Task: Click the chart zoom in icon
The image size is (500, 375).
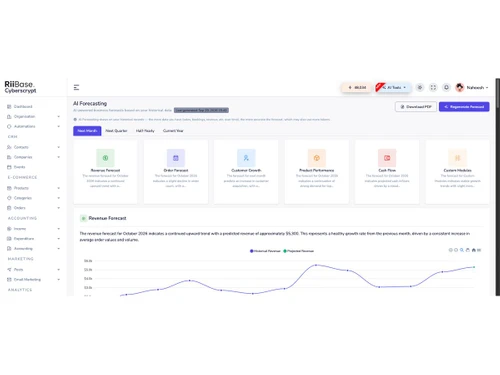Action: (451, 250)
